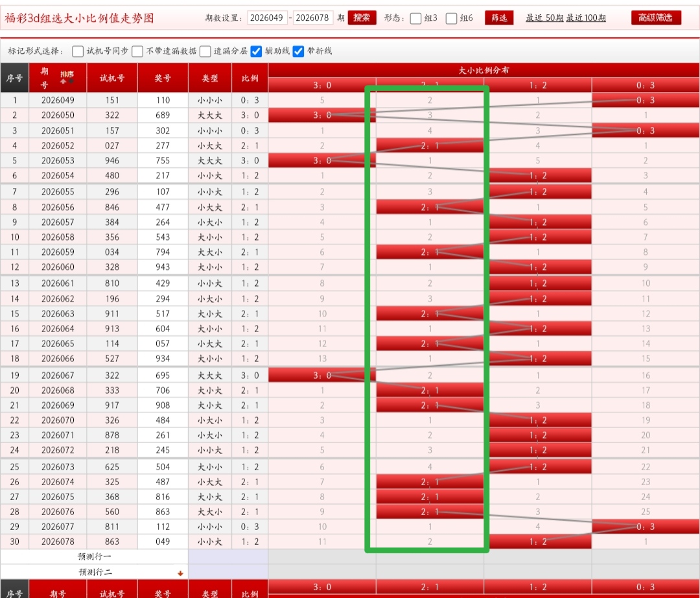Check the 组6 checkbox
Viewport: 700px width, 598px height.
tap(452, 18)
